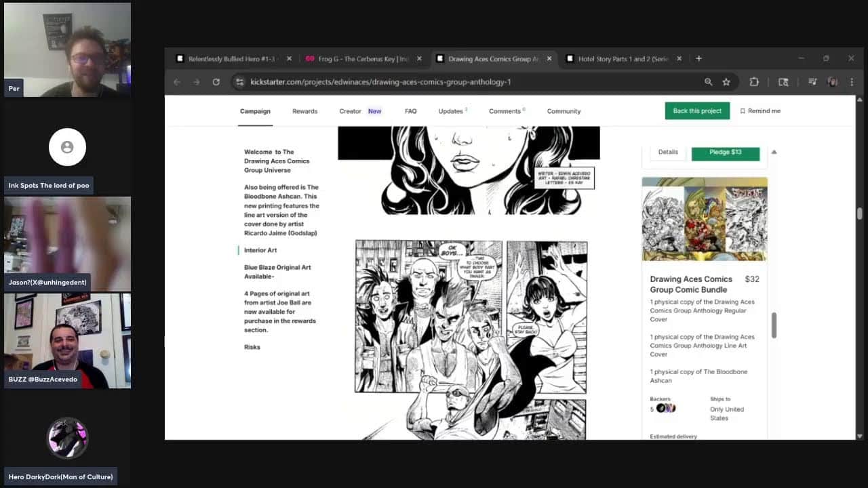The height and width of the screenshot is (488, 868).
Task: Open the browser extensions puzzle icon
Action: coord(754,82)
